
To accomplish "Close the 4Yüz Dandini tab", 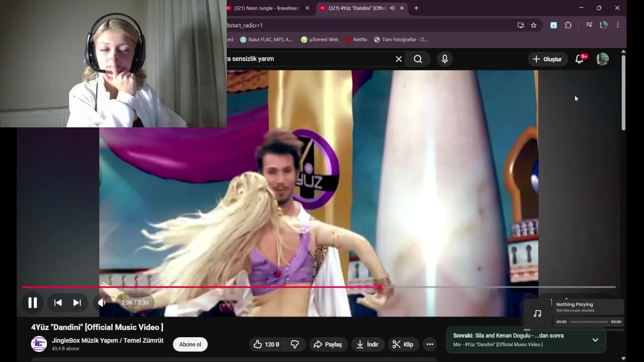I will (x=402, y=8).
